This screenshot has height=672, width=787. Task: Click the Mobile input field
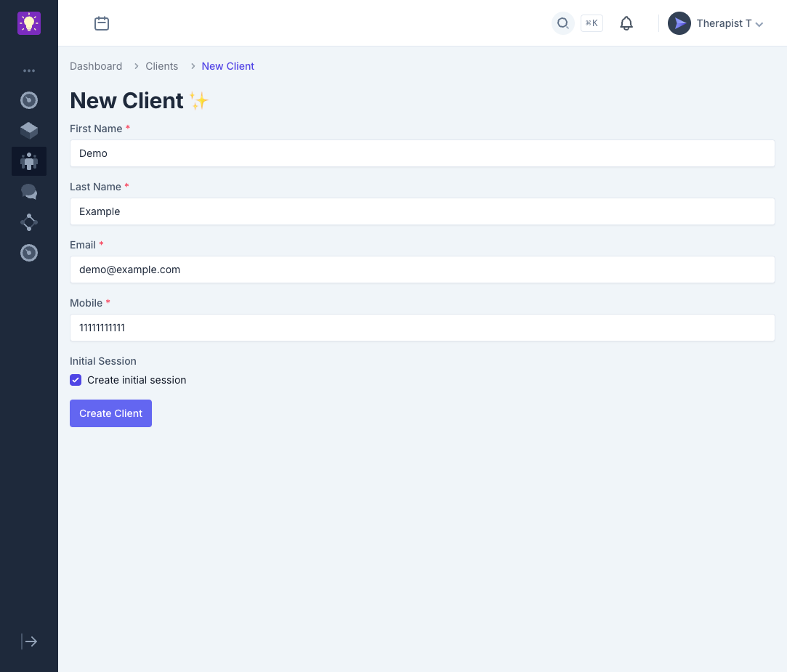tap(422, 328)
